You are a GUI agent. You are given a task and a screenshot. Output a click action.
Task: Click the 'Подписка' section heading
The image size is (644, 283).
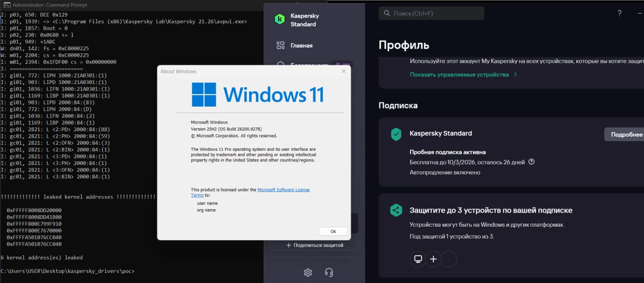[x=398, y=106]
